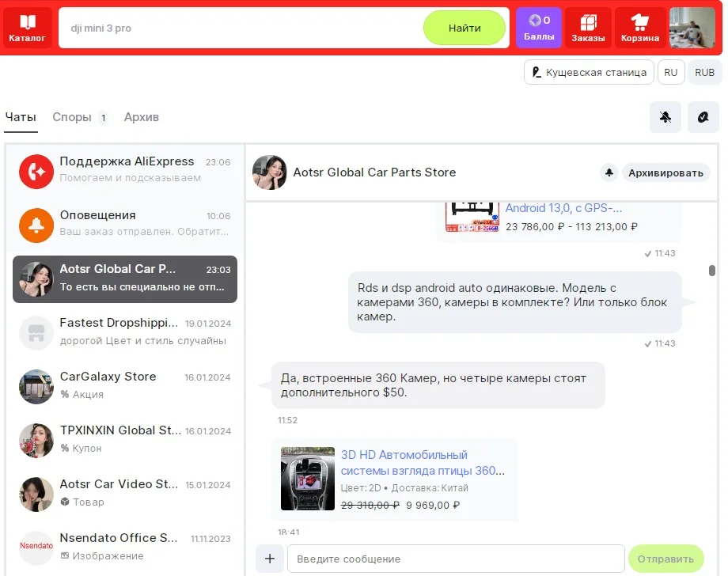
Task: Click the Отправить send button
Action: point(665,559)
